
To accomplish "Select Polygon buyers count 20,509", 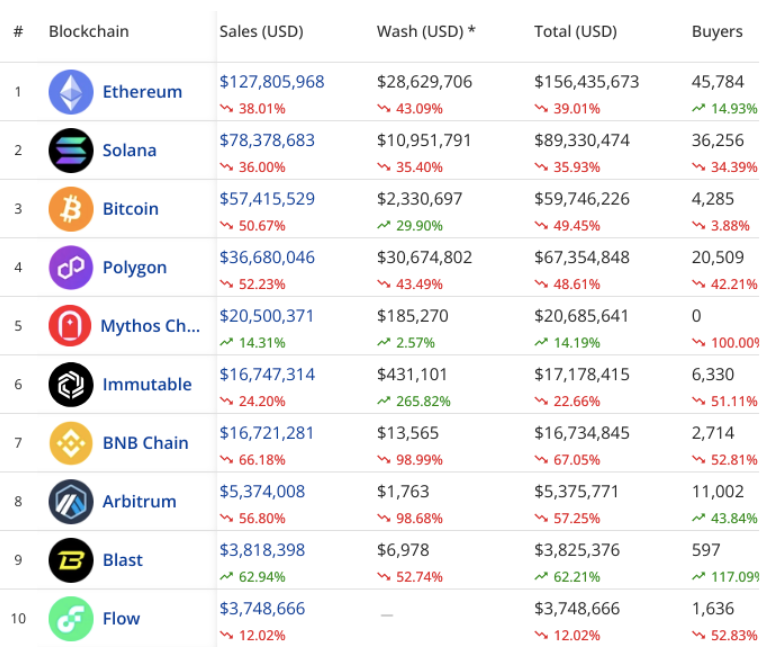I will click(718, 257).
